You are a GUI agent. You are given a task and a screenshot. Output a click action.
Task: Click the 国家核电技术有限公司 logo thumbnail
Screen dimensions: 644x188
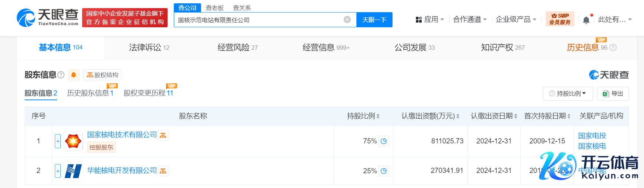(73, 141)
